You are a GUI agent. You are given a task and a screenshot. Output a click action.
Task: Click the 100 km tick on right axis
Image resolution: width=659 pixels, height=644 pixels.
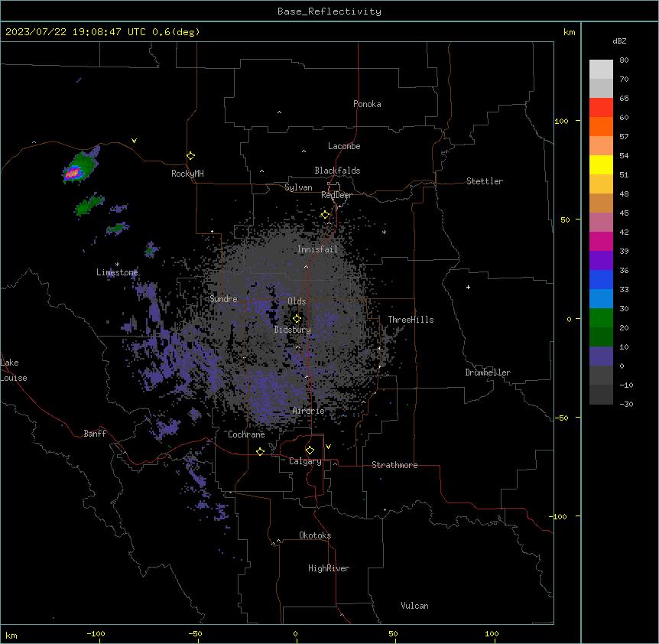click(562, 121)
